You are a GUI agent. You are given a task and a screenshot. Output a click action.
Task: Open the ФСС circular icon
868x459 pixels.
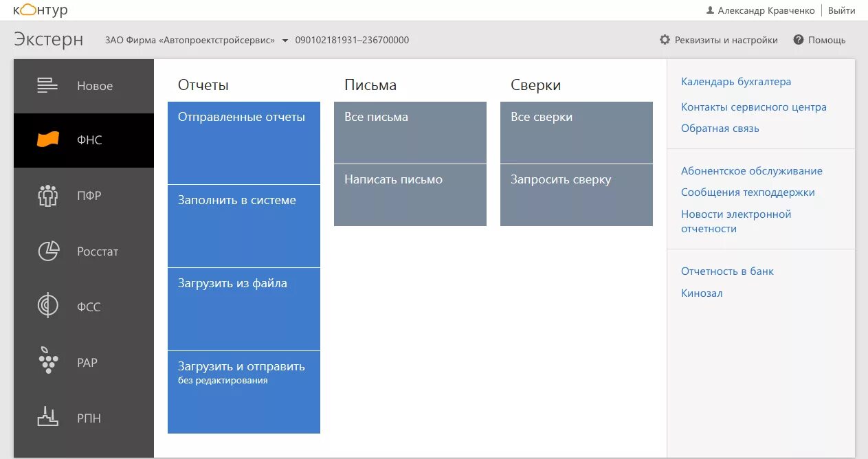point(47,306)
